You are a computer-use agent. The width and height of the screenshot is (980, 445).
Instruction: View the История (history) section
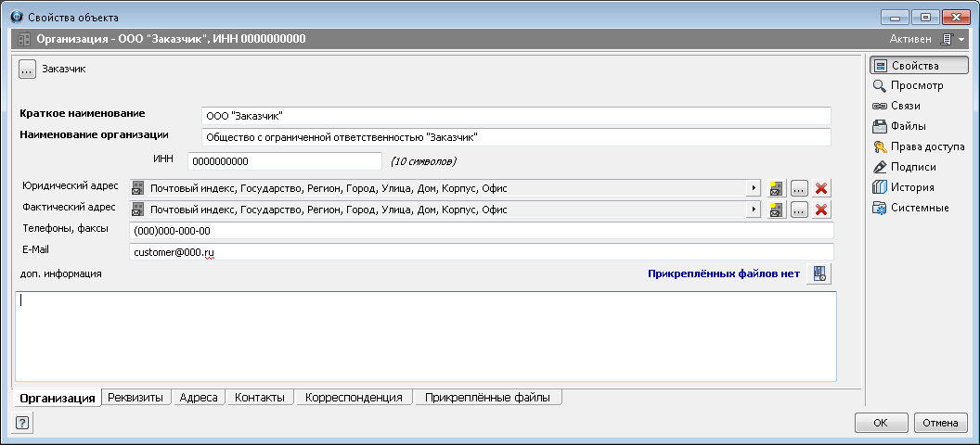(911, 188)
